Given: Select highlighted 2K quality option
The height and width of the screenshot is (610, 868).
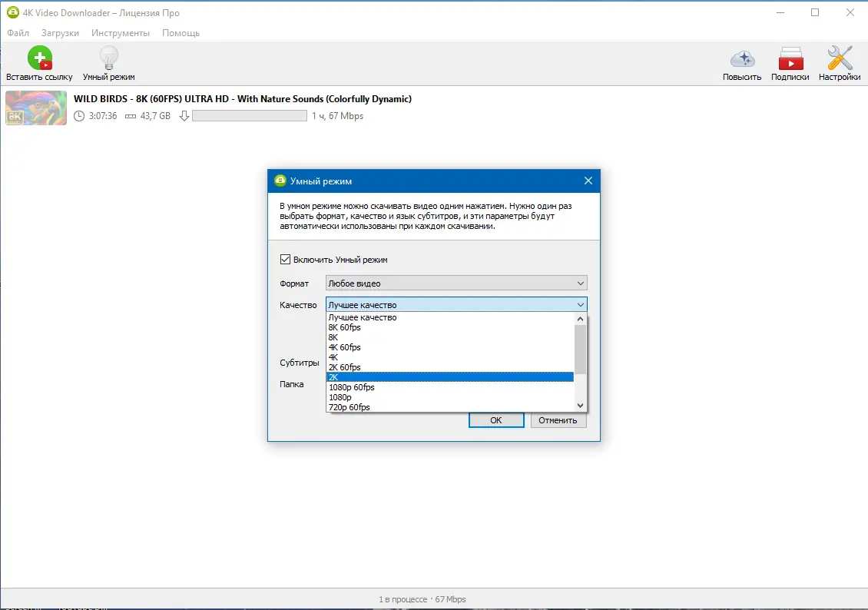Looking at the screenshot, I should tap(450, 377).
